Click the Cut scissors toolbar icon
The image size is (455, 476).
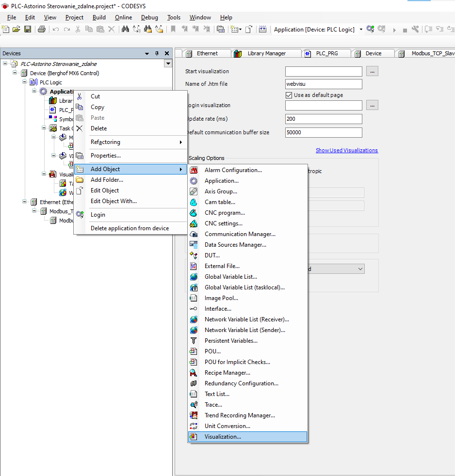[78, 29]
